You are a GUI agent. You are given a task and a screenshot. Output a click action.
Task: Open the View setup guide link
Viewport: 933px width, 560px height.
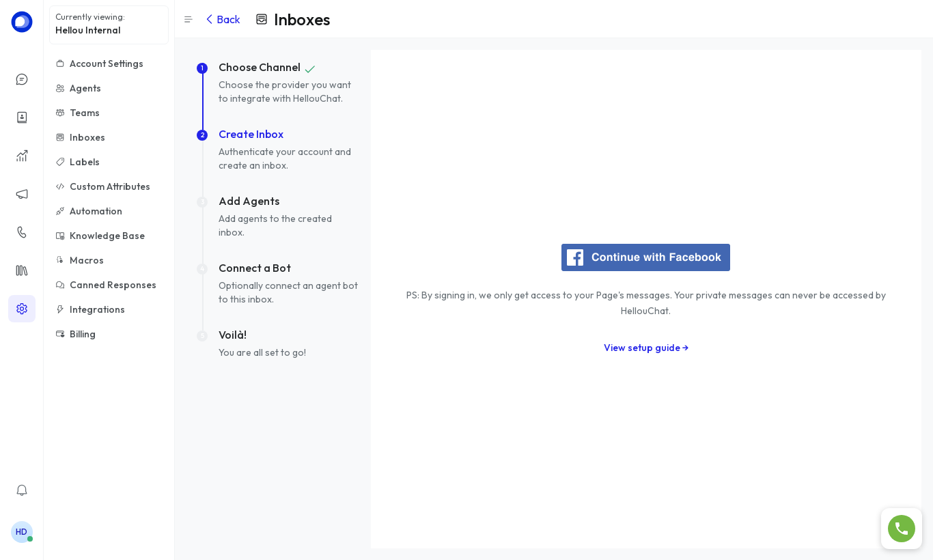(x=646, y=348)
